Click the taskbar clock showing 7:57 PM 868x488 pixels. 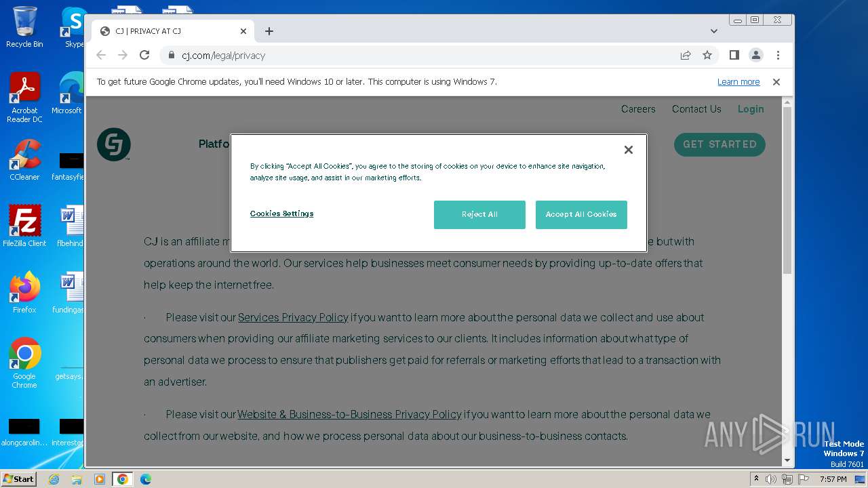[x=833, y=479]
